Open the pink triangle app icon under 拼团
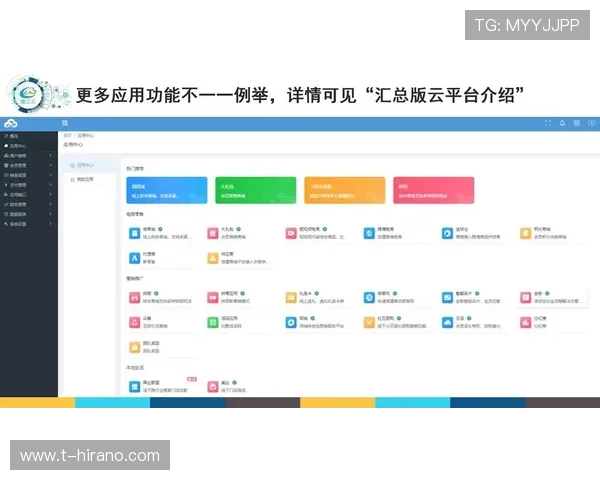 point(134,322)
